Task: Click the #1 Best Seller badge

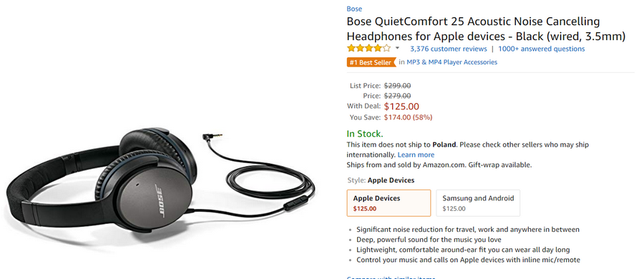Action: (x=371, y=62)
